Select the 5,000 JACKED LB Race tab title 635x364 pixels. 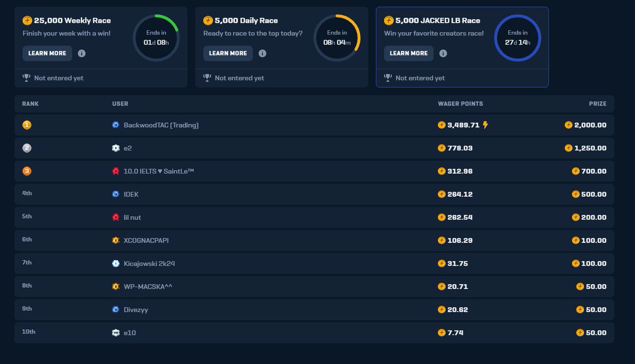pos(438,21)
